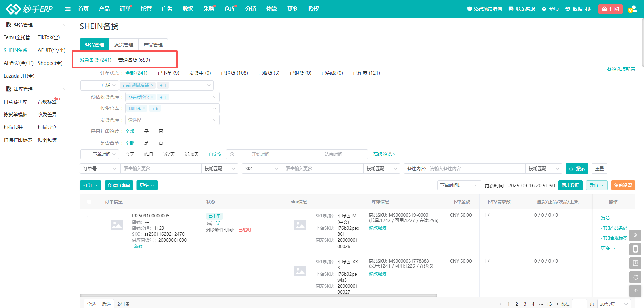Click the feedback question side icon
This screenshot has height=308, width=644.
tap(635, 263)
